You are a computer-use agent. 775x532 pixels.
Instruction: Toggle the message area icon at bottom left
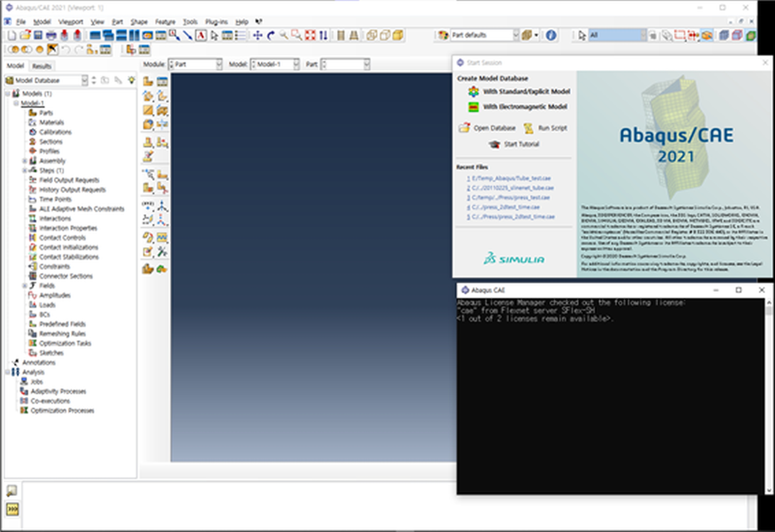coord(12,490)
